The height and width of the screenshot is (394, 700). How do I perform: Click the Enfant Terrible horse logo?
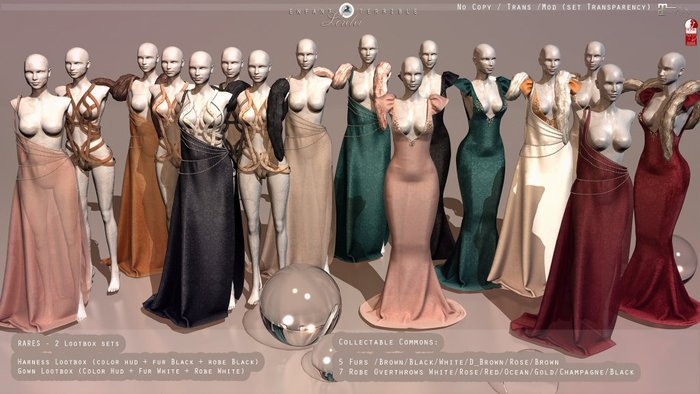tap(346, 10)
